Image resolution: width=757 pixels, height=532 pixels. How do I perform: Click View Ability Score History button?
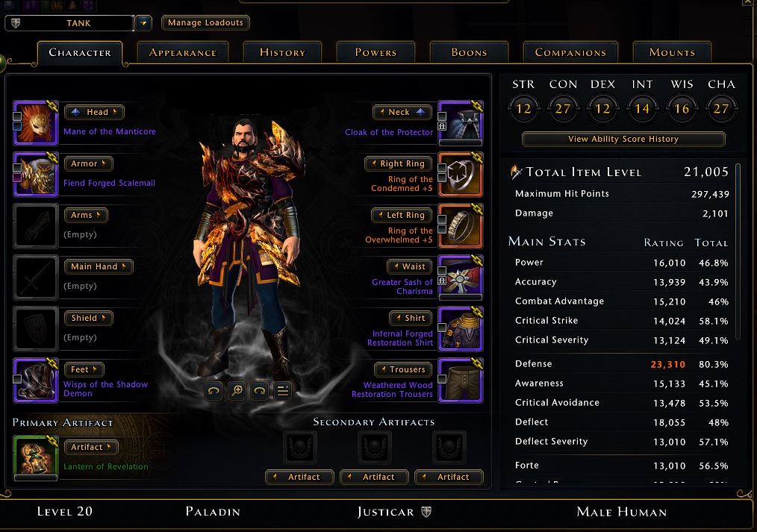(623, 139)
